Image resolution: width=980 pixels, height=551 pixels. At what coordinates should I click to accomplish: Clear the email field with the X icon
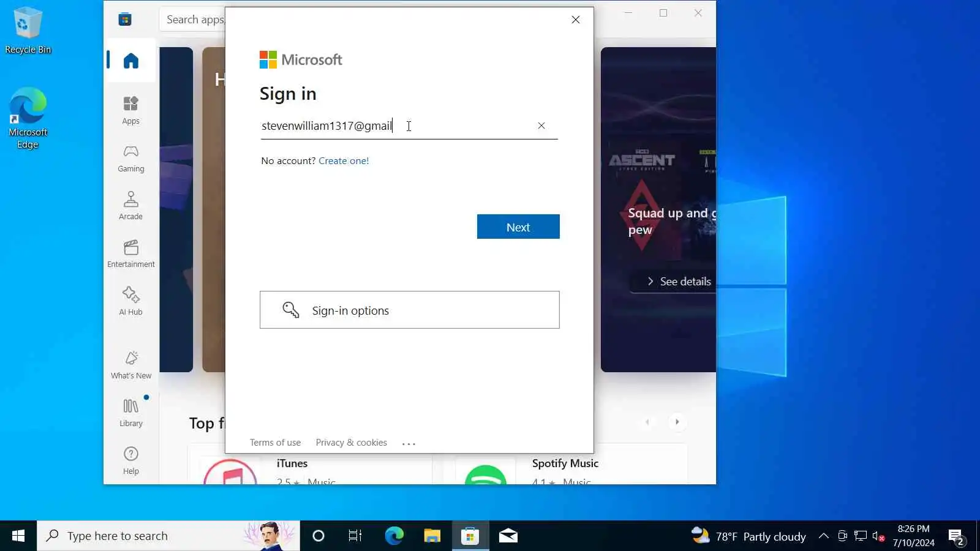[x=541, y=126]
